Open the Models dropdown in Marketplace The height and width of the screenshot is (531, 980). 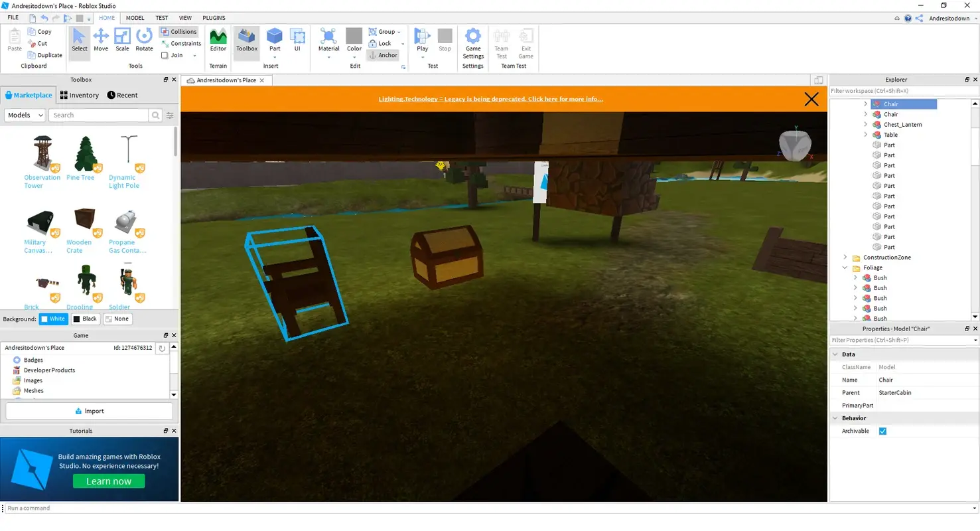click(25, 115)
